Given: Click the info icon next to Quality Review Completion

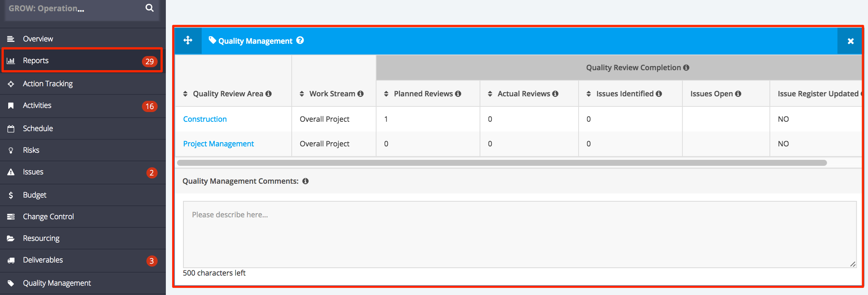Looking at the screenshot, I should (686, 68).
